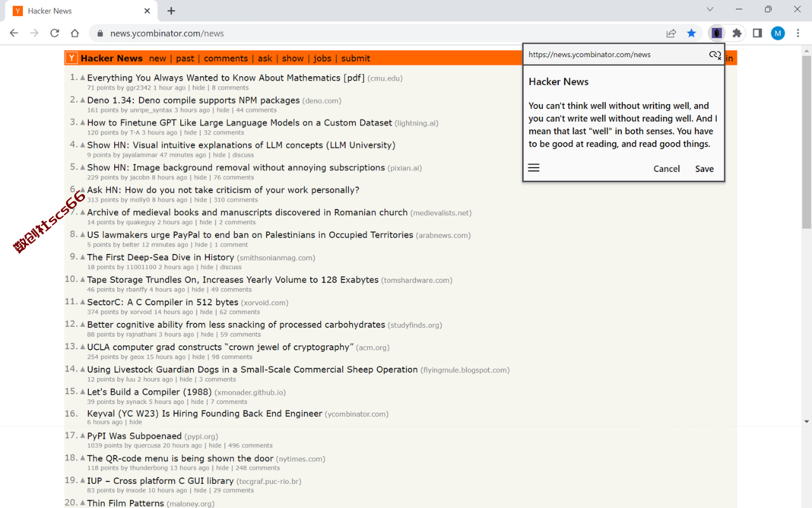Save the note in the popup
This screenshot has height=508, width=812.
[x=704, y=169]
